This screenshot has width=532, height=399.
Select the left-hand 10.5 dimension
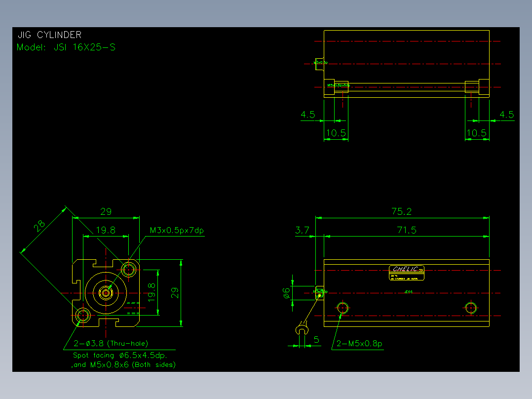click(336, 133)
